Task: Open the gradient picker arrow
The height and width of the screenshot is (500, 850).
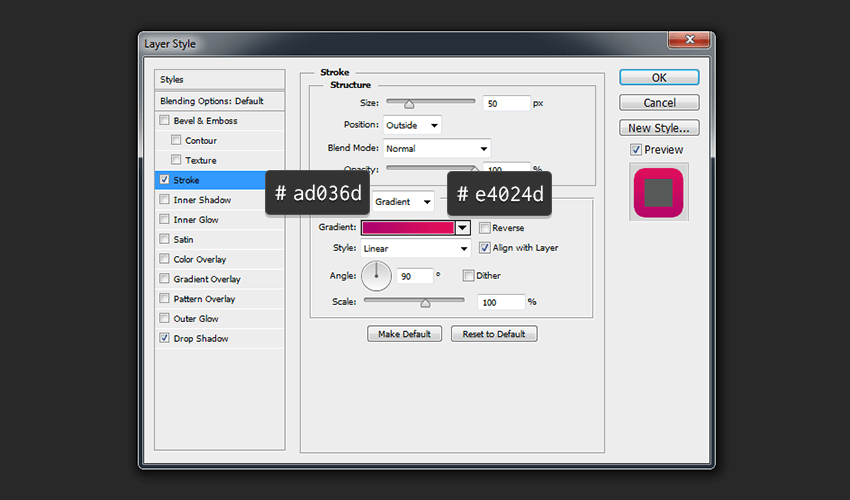Action: (463, 228)
